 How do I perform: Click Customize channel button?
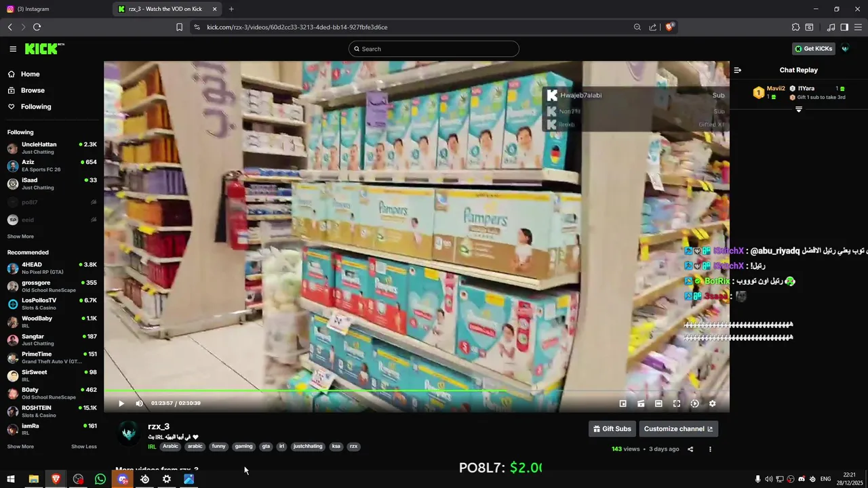pos(678,429)
